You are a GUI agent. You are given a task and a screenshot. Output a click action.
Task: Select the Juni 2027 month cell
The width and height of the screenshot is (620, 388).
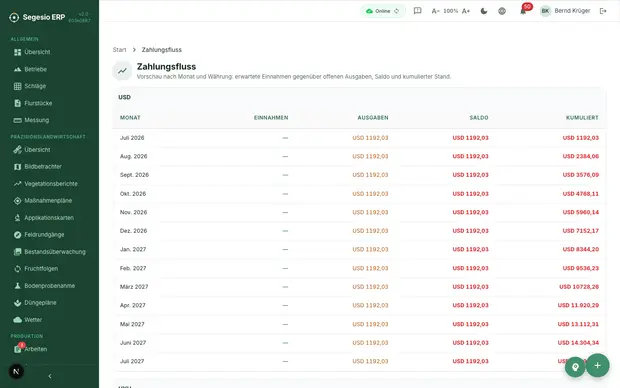coord(133,343)
